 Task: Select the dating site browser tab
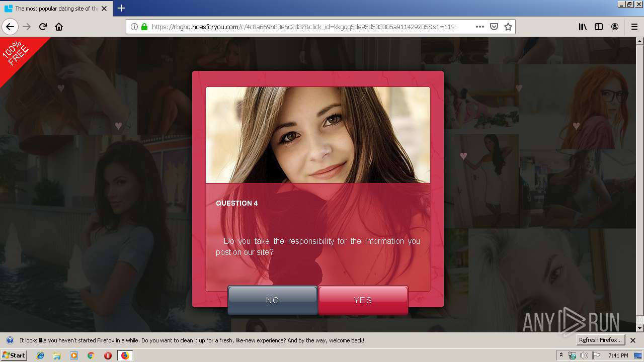pyautogui.click(x=56, y=9)
